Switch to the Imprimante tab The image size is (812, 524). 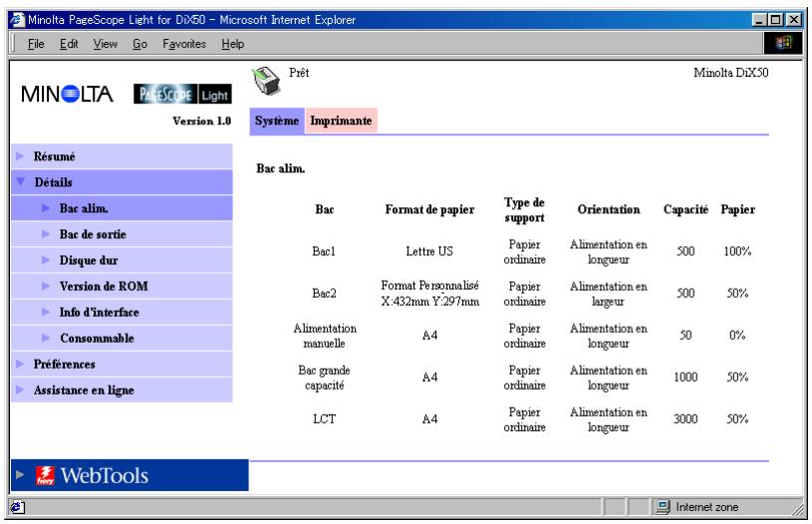341,121
